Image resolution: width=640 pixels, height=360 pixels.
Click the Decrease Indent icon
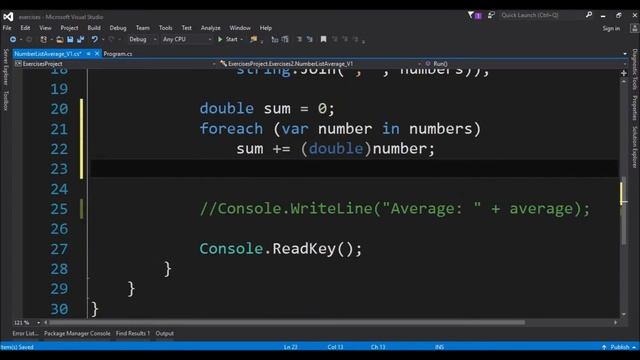pos(299,39)
